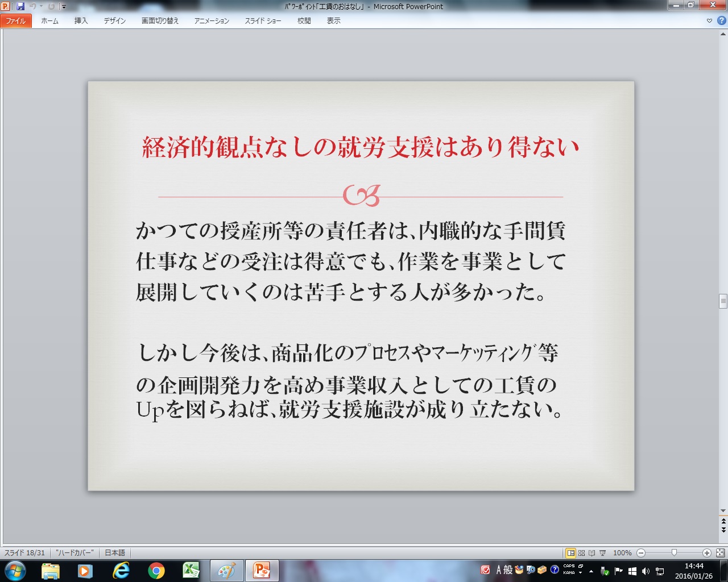Toggle the CAPS lock indicator in language bar
Viewport: 728px width, 582px height.
(569, 566)
